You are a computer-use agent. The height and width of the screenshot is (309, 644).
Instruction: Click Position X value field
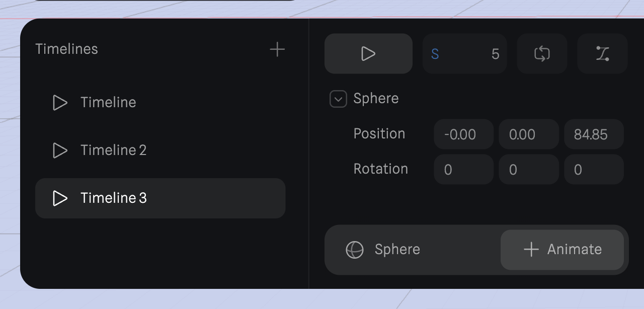(463, 134)
